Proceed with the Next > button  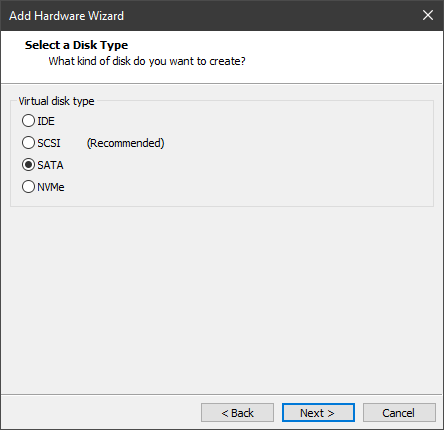point(318,413)
